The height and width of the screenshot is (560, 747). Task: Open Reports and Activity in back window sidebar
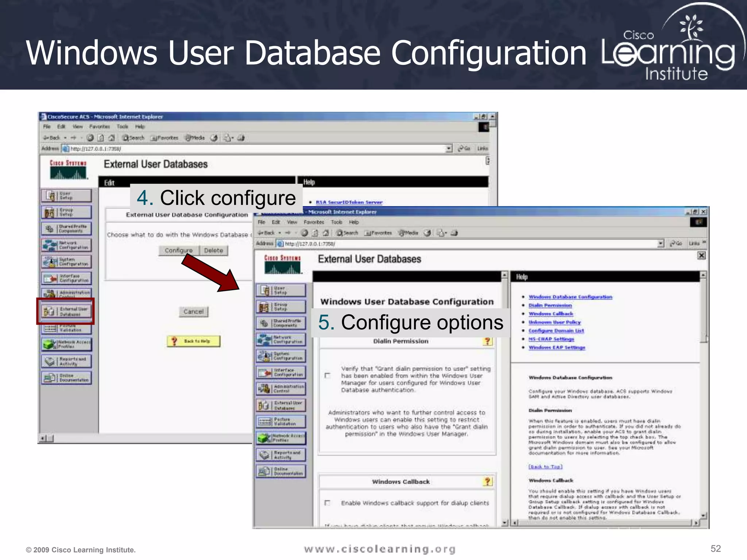click(x=66, y=361)
